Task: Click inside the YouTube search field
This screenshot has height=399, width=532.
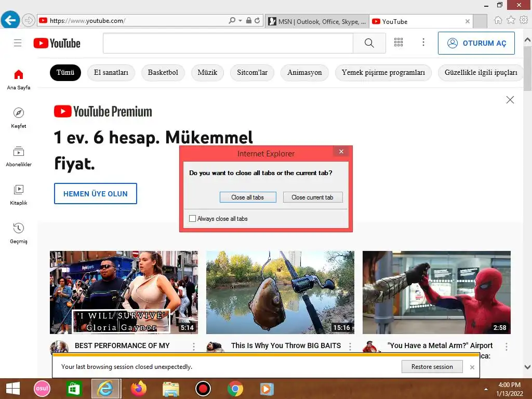Action: coord(228,43)
